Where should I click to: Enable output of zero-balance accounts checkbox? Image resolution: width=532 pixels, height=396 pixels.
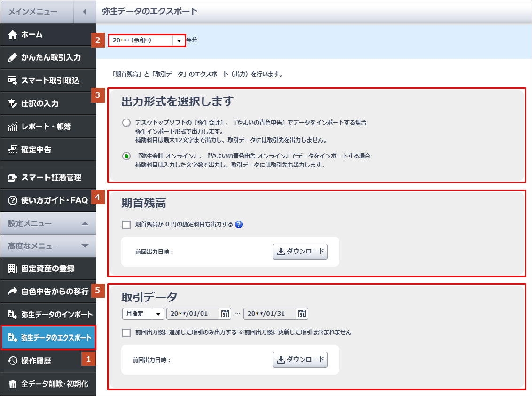[x=126, y=225]
